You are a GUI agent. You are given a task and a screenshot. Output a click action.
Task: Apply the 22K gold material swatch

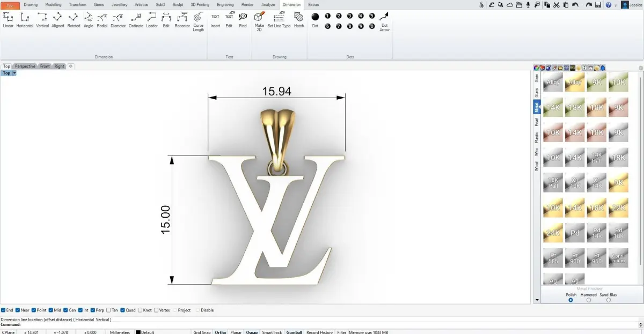(x=618, y=207)
